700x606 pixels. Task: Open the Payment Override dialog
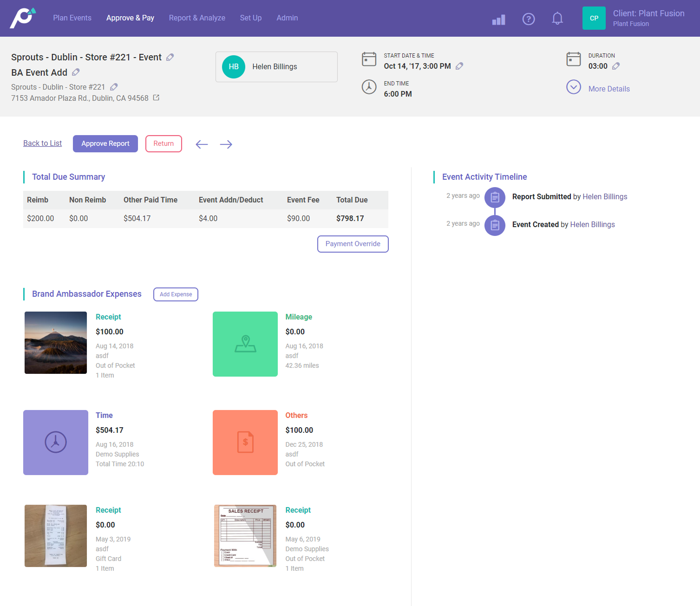353,244
